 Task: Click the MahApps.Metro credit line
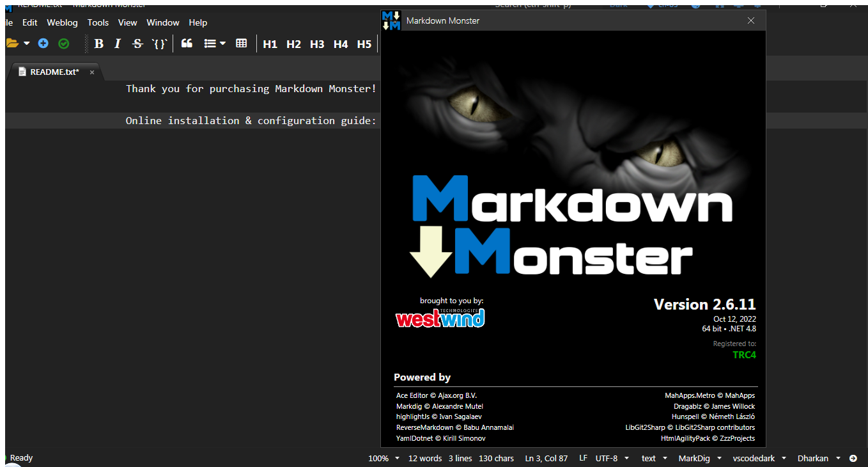pos(709,395)
